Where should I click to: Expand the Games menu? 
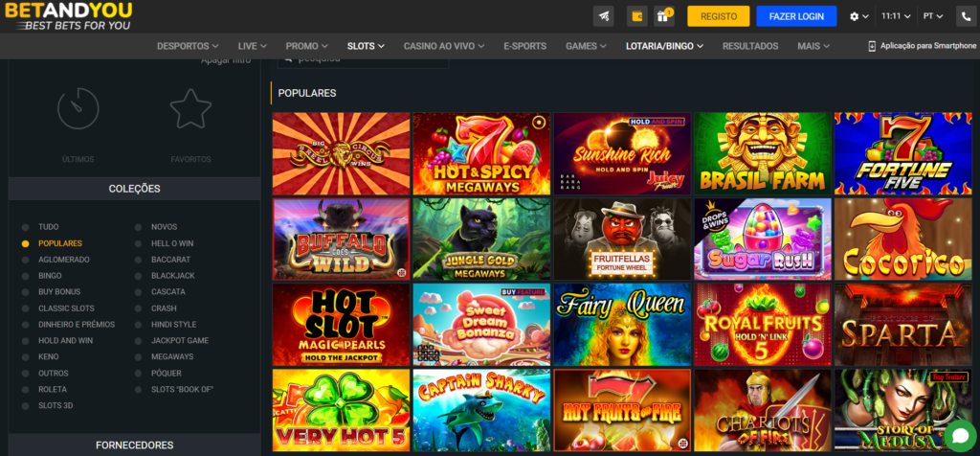[586, 46]
